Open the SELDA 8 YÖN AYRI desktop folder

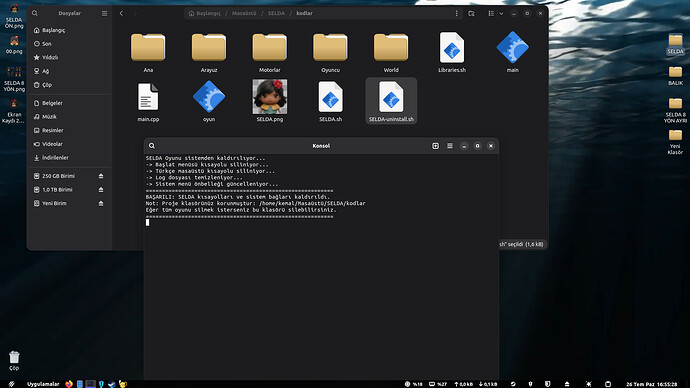pyautogui.click(x=675, y=110)
